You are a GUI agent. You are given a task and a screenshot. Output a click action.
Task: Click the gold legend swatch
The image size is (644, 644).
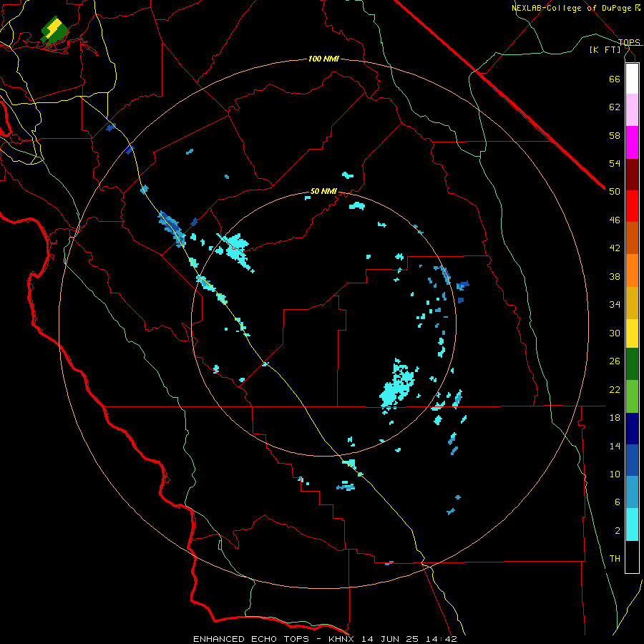click(632, 303)
